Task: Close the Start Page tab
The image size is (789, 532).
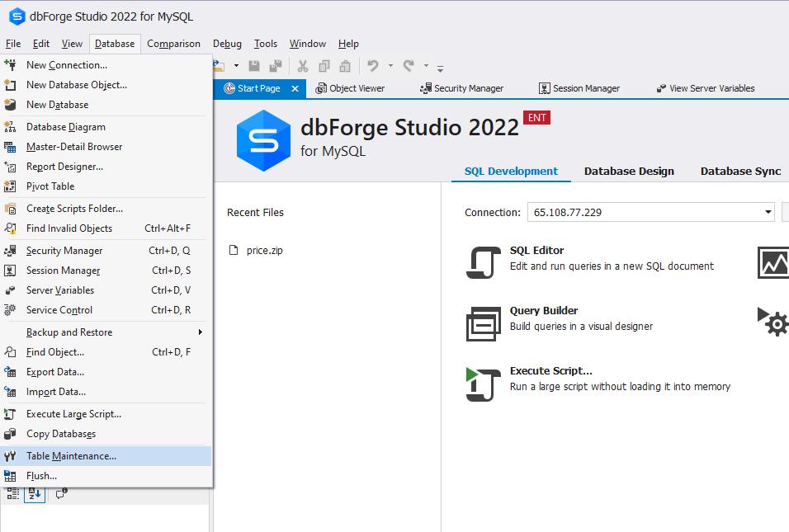Action: (295, 88)
